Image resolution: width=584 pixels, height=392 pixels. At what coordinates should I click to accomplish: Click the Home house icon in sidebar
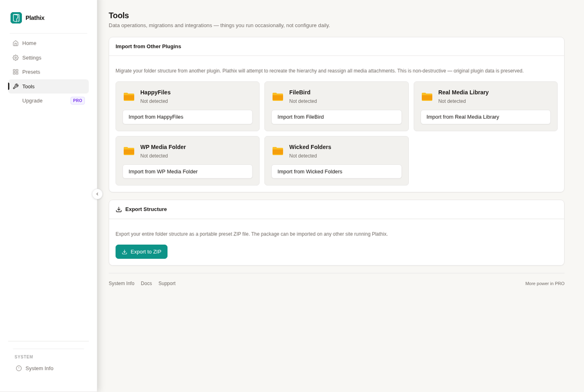[16, 43]
